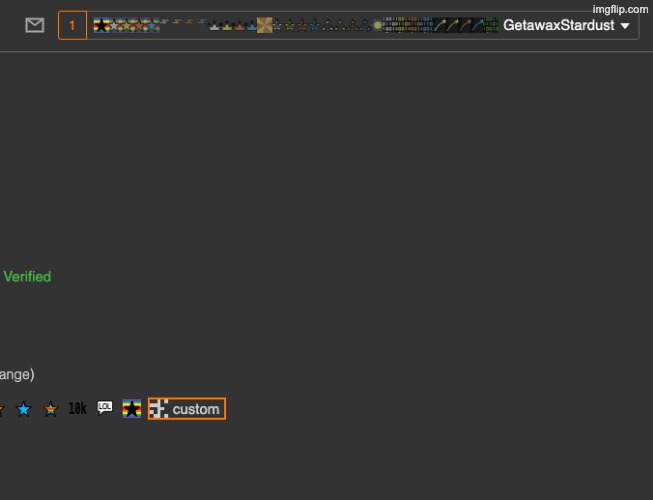Viewport: 653px width, 500px height.
Task: Open the mail envelope inbox icon
Action: pyautogui.click(x=35, y=25)
